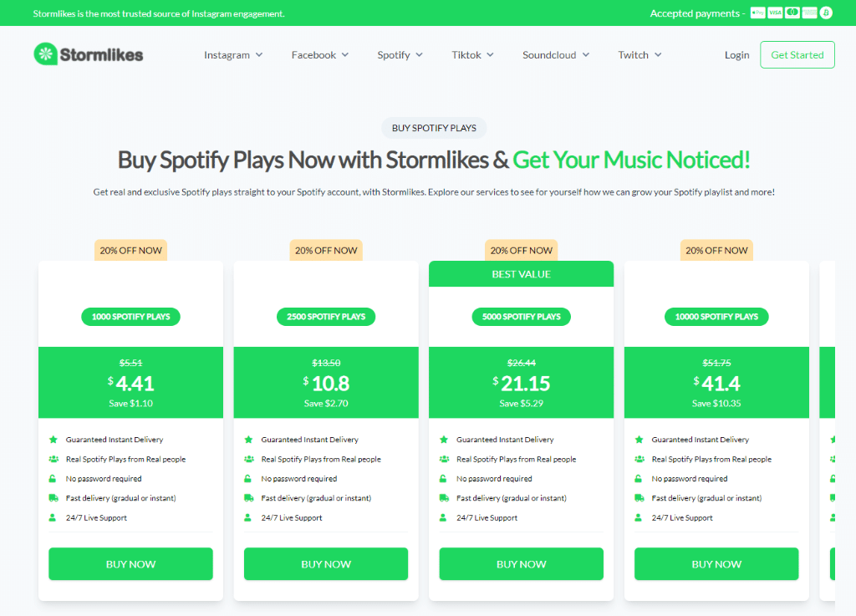Click the Login link
856x616 pixels.
click(736, 54)
